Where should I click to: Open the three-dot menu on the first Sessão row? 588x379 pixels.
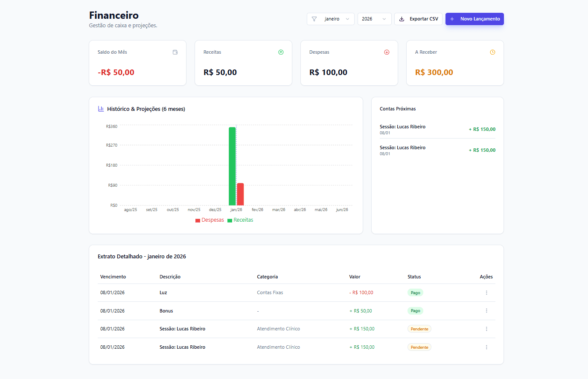pyautogui.click(x=486, y=329)
